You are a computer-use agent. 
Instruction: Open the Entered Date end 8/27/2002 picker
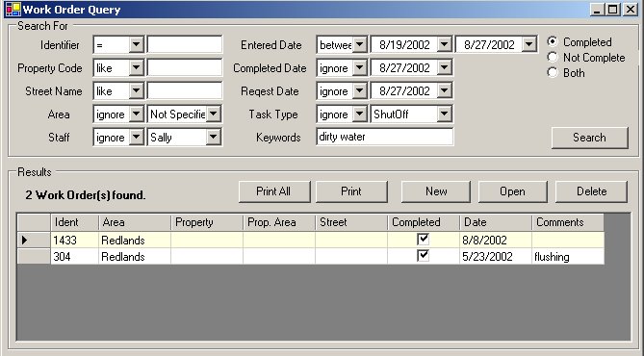click(x=529, y=44)
